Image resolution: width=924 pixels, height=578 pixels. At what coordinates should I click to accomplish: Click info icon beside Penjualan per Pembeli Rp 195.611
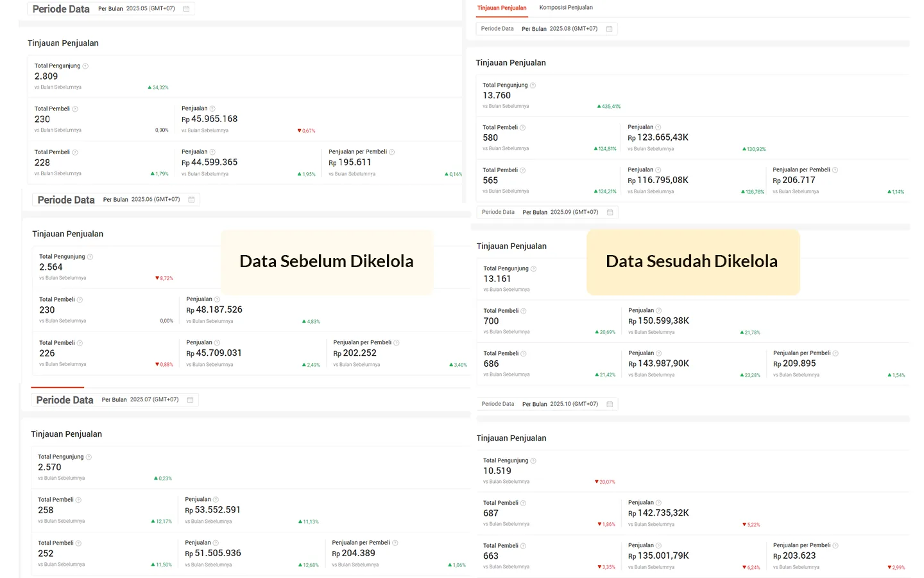(x=392, y=152)
